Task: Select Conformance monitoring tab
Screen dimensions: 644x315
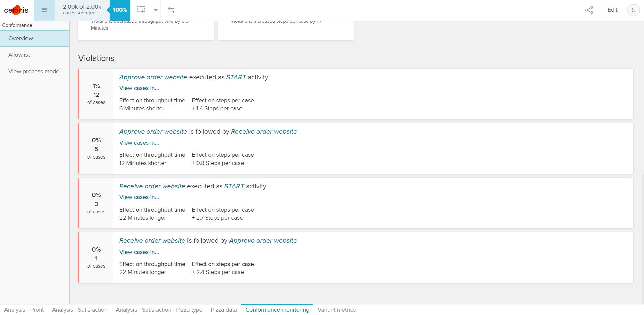Action: (277, 310)
